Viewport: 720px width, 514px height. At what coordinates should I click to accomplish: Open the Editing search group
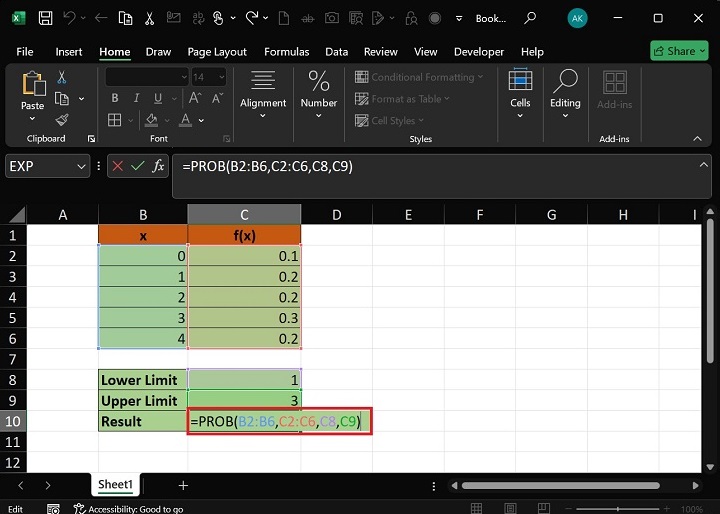[565, 93]
